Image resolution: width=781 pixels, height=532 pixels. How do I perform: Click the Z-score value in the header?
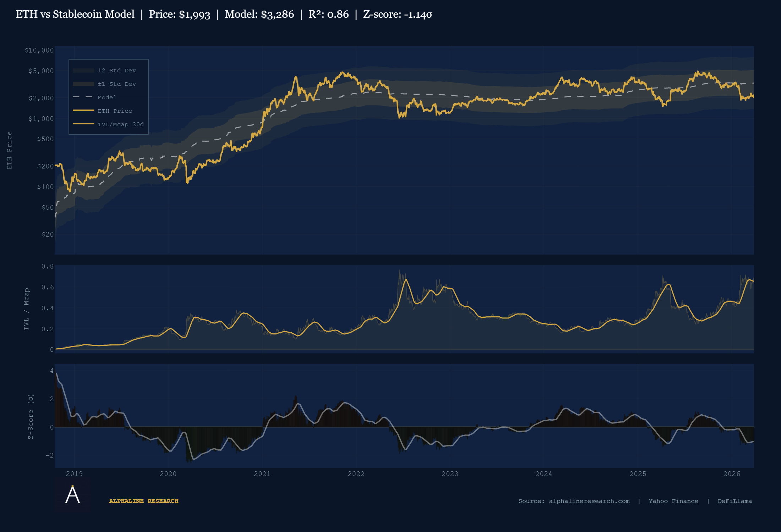(x=398, y=15)
